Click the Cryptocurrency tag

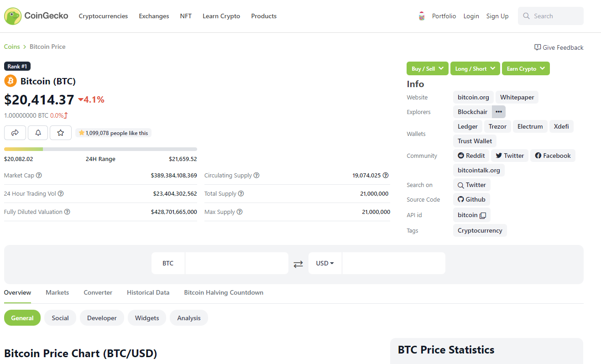coord(480,230)
